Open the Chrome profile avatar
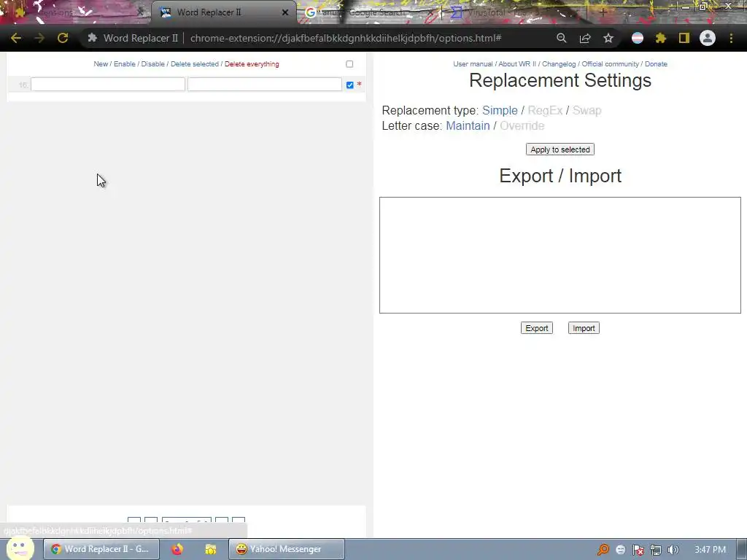This screenshot has height=560, width=747. 708,38
